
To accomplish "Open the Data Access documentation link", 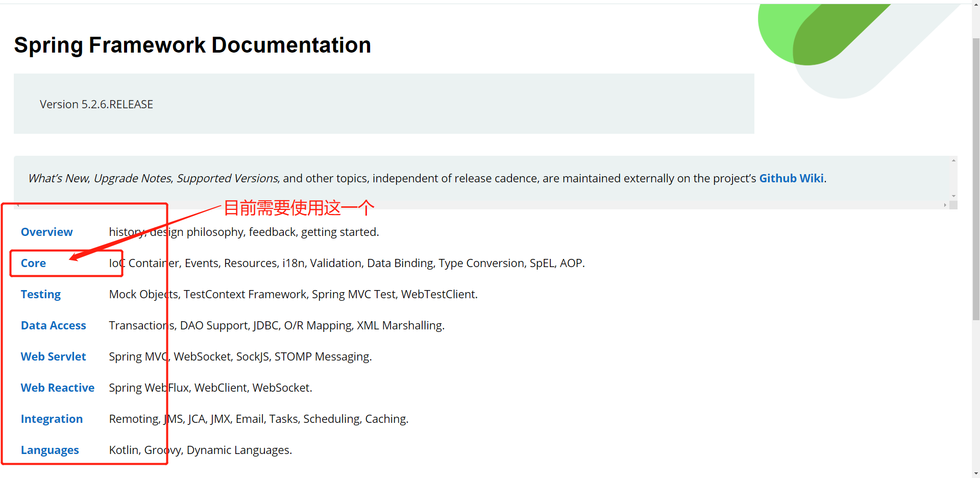I will [53, 325].
